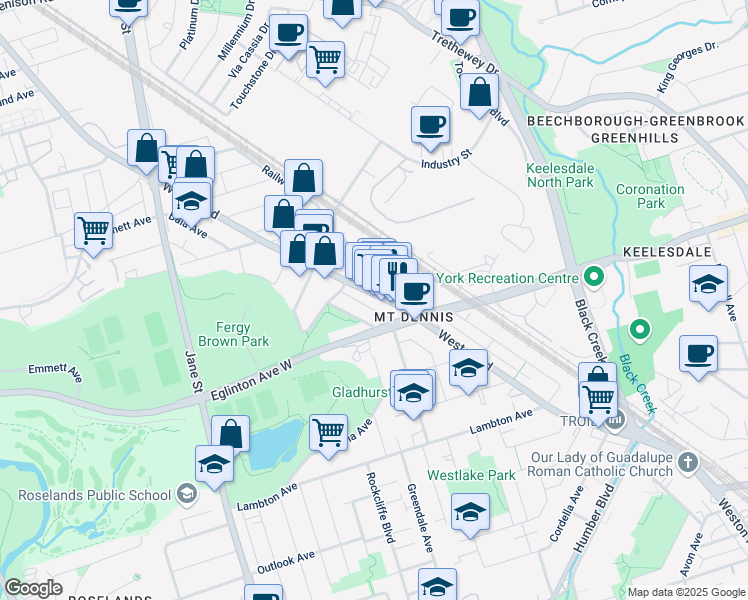Image resolution: width=748 pixels, height=600 pixels.
Task: Click the coffee cup marker near Industry St
Action: [x=430, y=125]
